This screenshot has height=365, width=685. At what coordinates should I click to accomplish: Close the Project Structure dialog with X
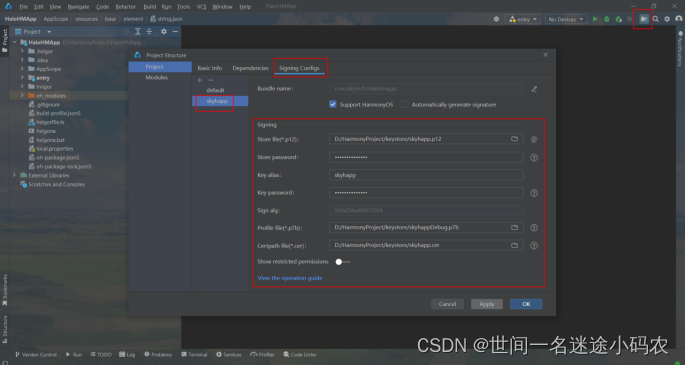(546, 55)
